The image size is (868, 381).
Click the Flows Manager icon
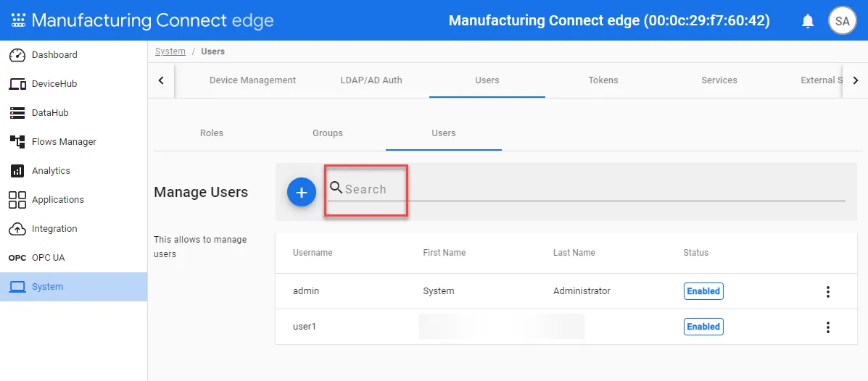[x=17, y=141]
